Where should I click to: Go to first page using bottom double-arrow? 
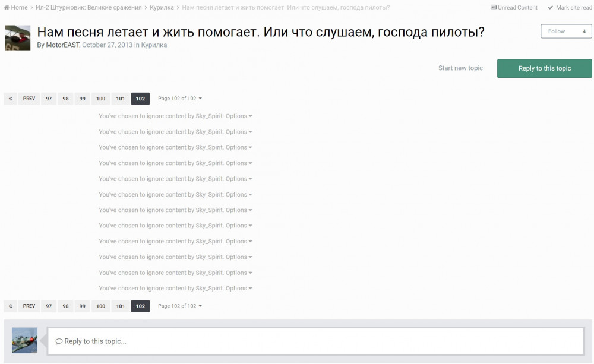pyautogui.click(x=10, y=306)
